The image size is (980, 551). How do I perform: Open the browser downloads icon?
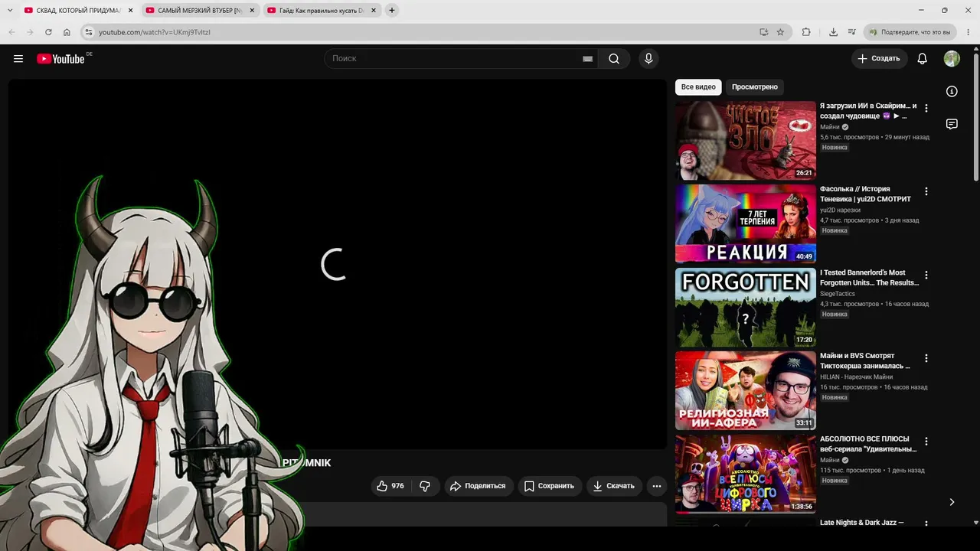(x=833, y=32)
